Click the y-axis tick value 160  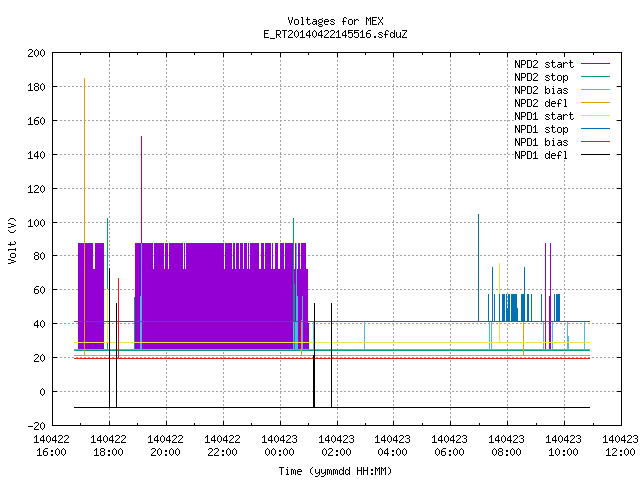point(36,121)
